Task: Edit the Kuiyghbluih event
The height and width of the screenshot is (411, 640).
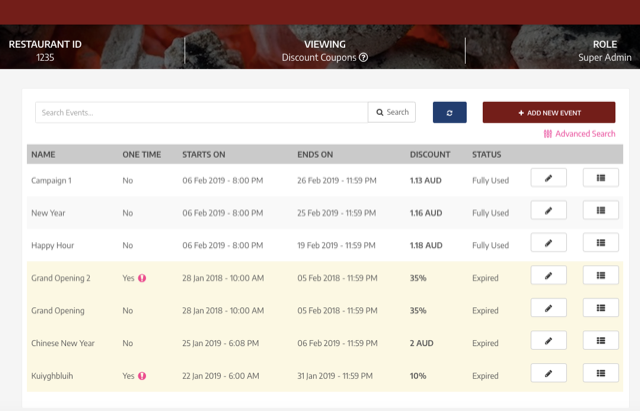Action: click(548, 373)
